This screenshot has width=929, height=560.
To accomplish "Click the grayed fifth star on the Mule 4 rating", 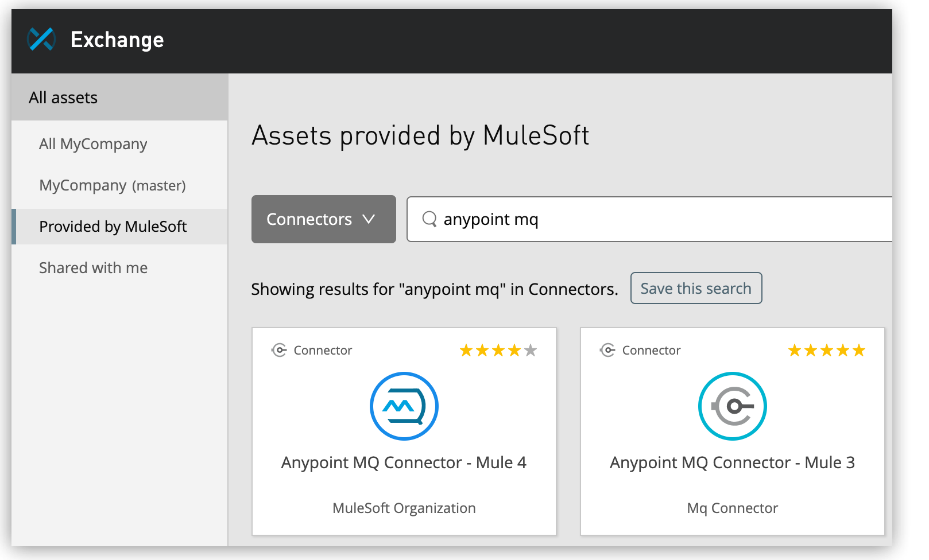I will pyautogui.click(x=531, y=349).
